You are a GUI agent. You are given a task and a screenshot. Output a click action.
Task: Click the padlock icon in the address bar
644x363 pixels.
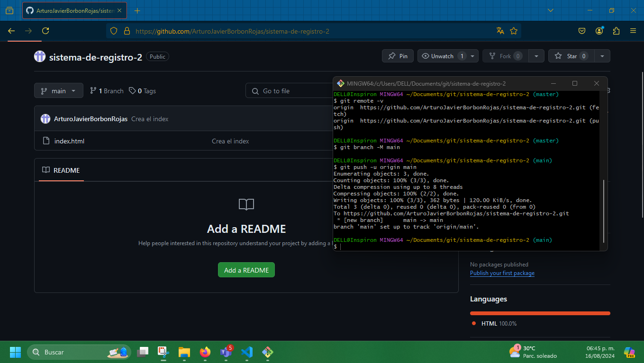[x=127, y=31]
